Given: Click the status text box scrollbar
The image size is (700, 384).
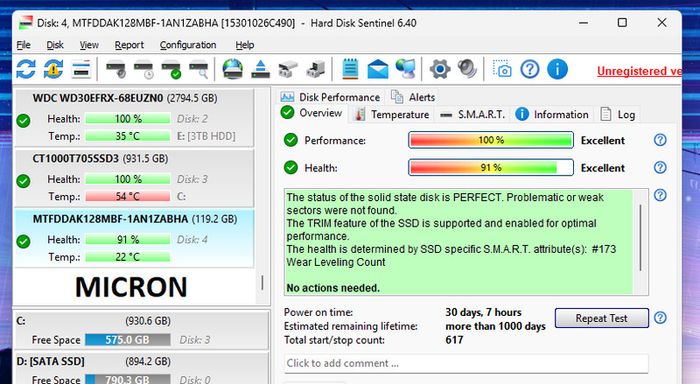Looking at the screenshot, I should (x=641, y=238).
